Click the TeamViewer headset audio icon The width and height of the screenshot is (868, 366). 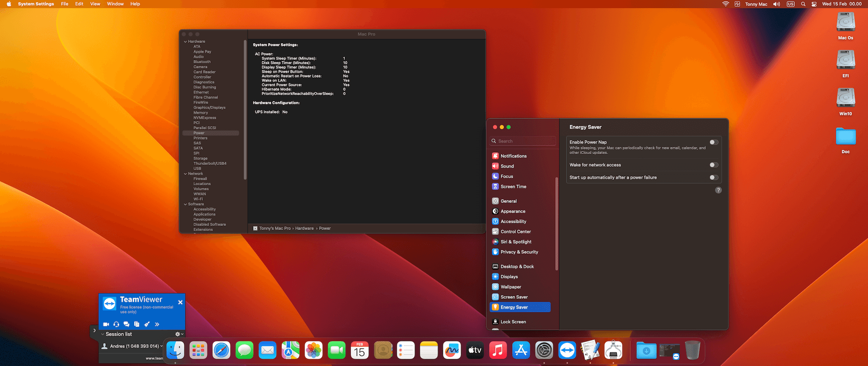tap(117, 324)
